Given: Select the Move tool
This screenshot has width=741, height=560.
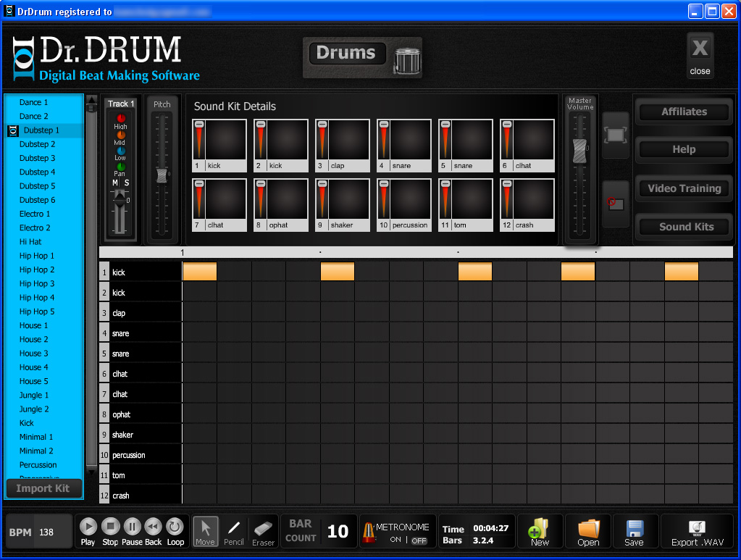Looking at the screenshot, I should point(205,531).
